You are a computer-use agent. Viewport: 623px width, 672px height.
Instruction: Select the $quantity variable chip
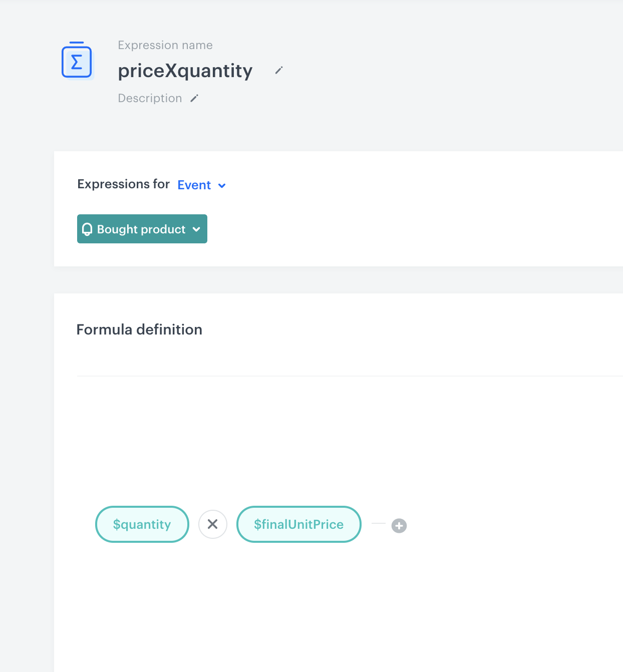point(142,524)
